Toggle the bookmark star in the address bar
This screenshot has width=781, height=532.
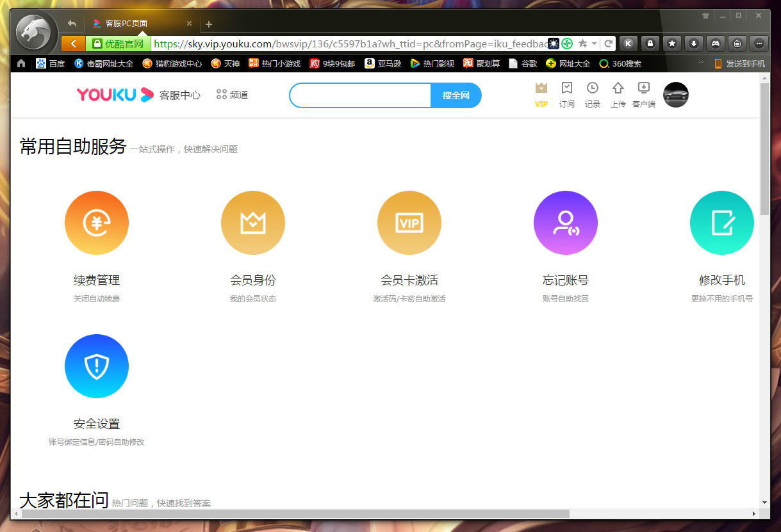tap(584, 43)
